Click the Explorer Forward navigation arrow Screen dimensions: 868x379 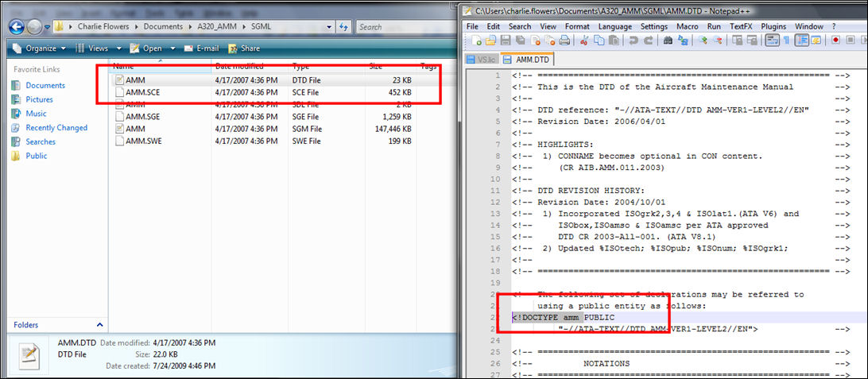click(33, 26)
